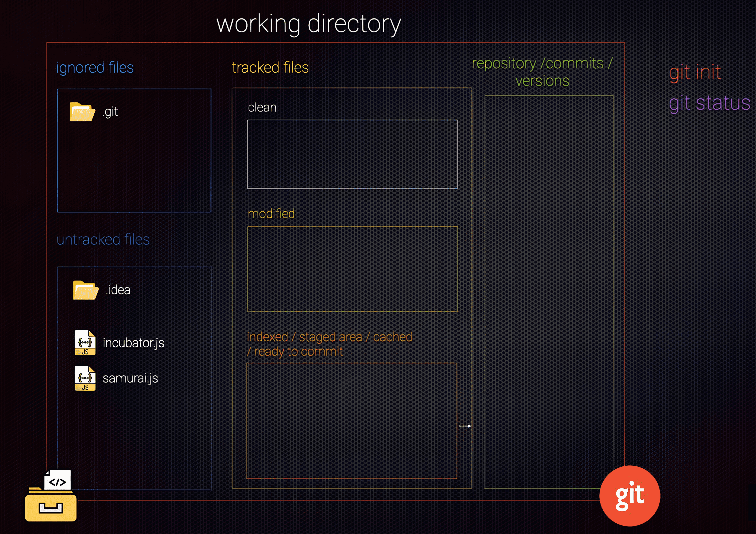
Task: Click the small arrow toward repository
Action: point(465,426)
